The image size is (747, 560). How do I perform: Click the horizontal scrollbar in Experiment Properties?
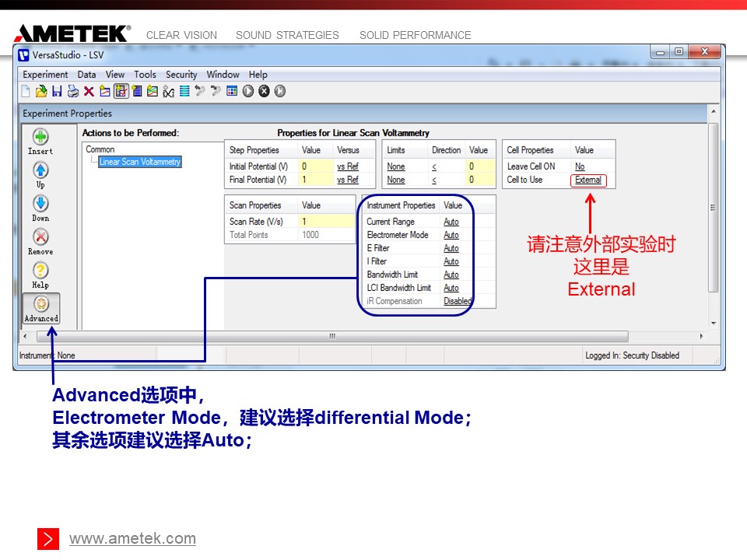pos(331,336)
